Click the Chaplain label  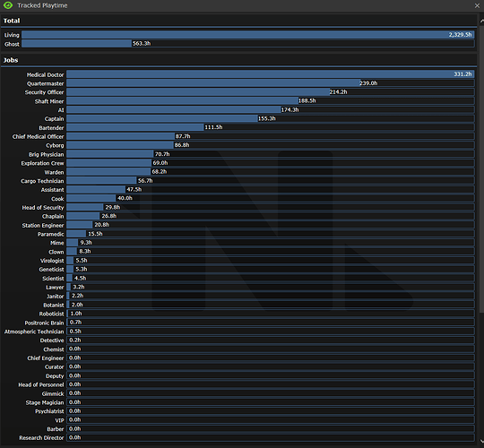(53, 216)
